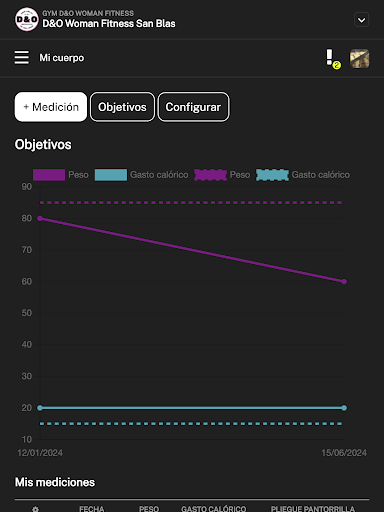This screenshot has width=384, height=512.
Task: Open the hamburger navigation menu
Action: (x=22, y=58)
